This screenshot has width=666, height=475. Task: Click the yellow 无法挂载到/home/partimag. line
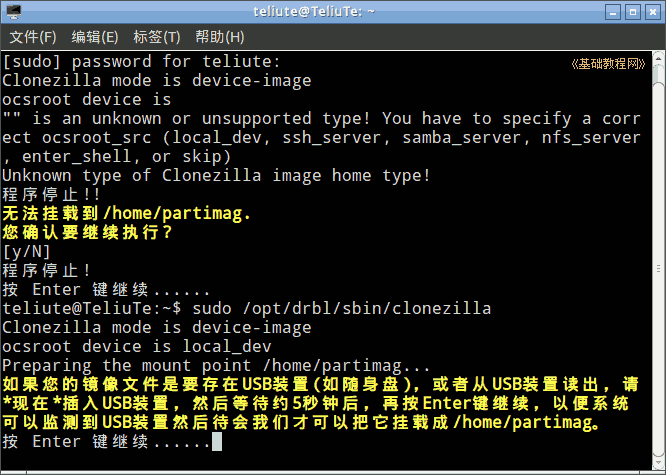[127, 213]
